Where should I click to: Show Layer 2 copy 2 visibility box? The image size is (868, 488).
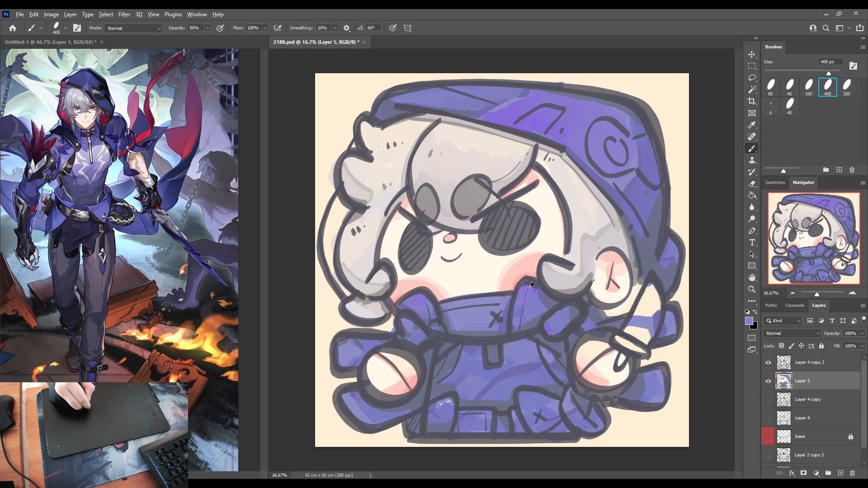point(768,455)
